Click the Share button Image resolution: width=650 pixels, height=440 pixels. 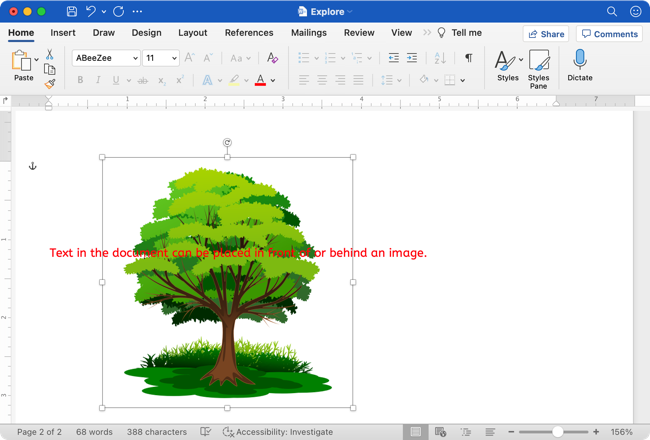546,34
